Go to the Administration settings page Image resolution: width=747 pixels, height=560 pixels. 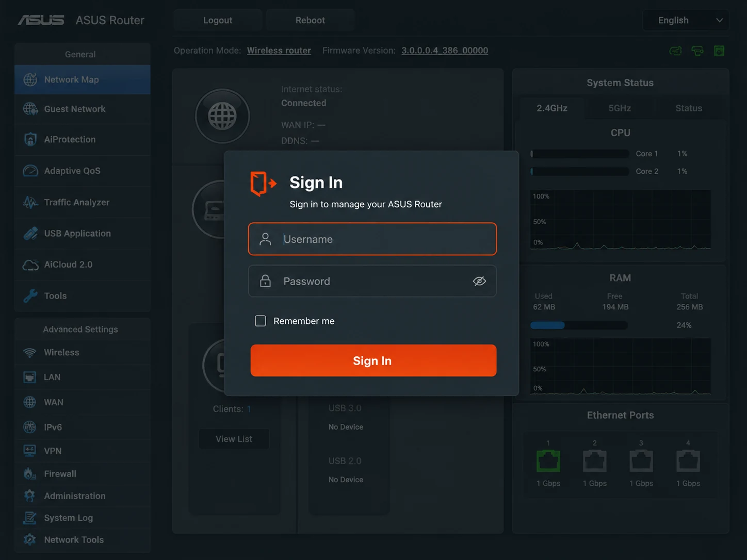tap(83, 496)
